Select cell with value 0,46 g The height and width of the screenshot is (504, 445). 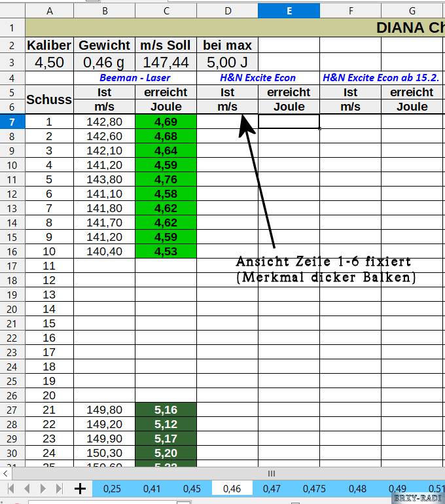[x=105, y=62]
